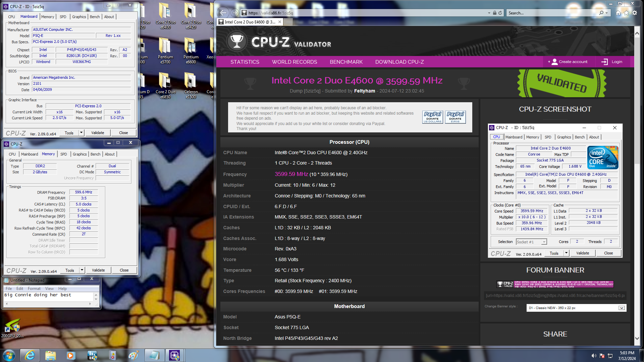Open the browser Tools gear icon

point(634,13)
